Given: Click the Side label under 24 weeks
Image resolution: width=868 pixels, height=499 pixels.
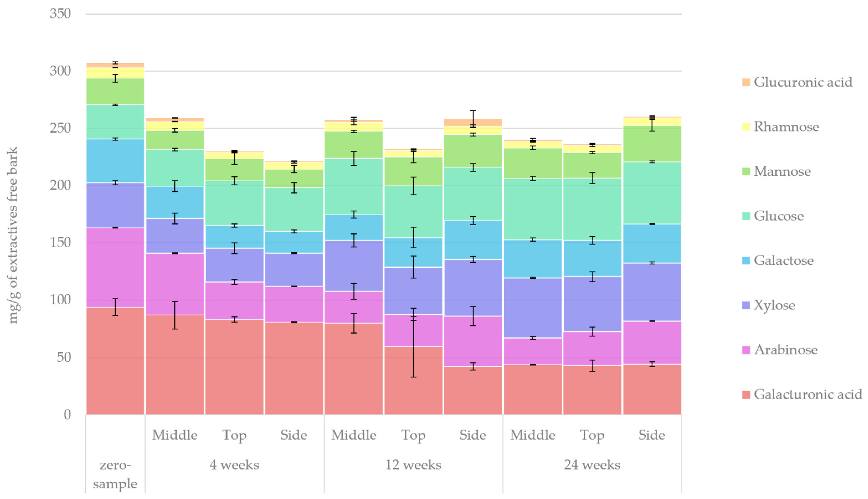Looking at the screenshot, I should point(652,435).
